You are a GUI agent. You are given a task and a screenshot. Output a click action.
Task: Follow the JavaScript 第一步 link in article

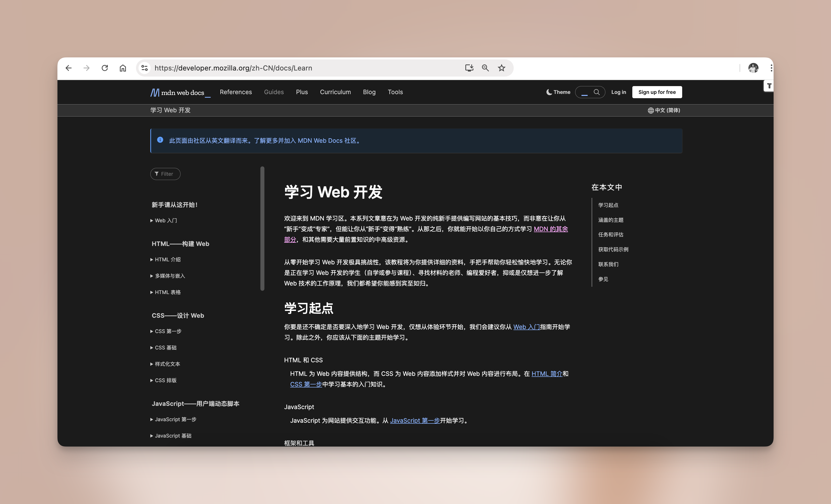pos(414,420)
